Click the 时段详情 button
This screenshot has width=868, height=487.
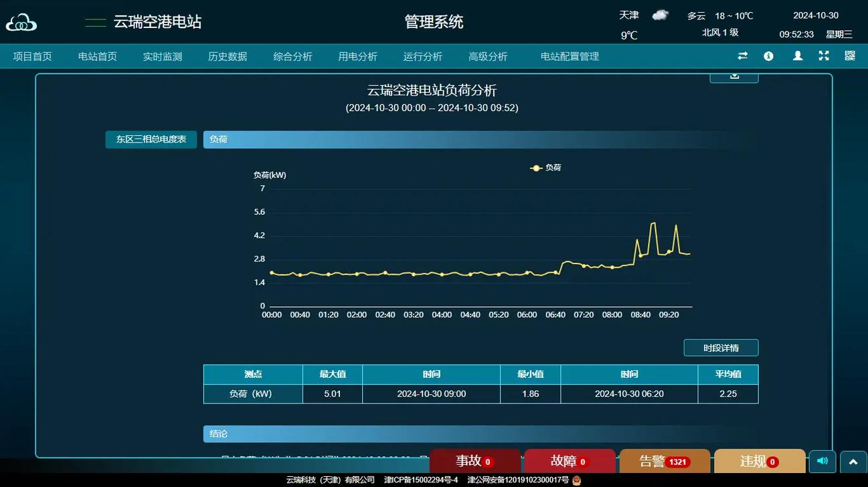[x=720, y=348]
